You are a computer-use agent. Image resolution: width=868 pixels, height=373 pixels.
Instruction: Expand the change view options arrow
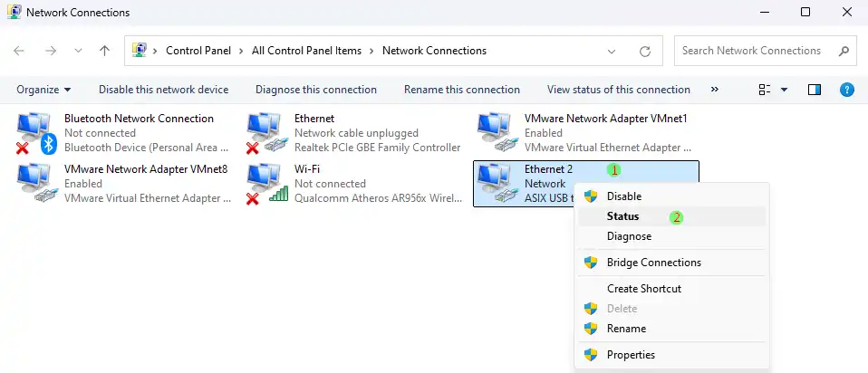(x=784, y=90)
